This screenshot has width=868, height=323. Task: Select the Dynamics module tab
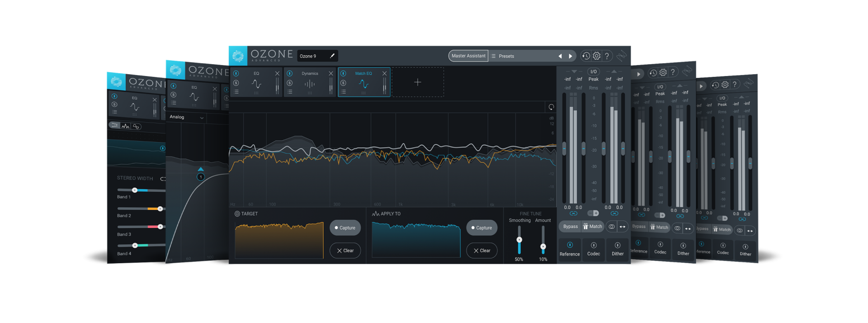(x=310, y=84)
